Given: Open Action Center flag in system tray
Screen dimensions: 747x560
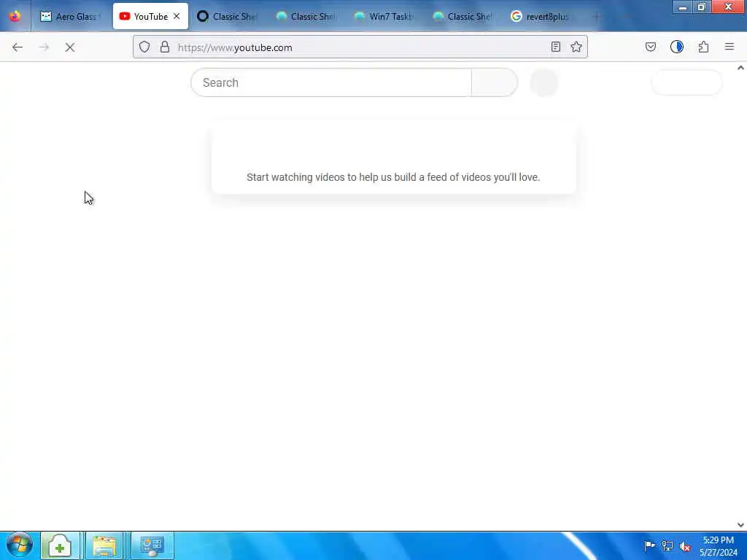Looking at the screenshot, I should click(x=649, y=545).
